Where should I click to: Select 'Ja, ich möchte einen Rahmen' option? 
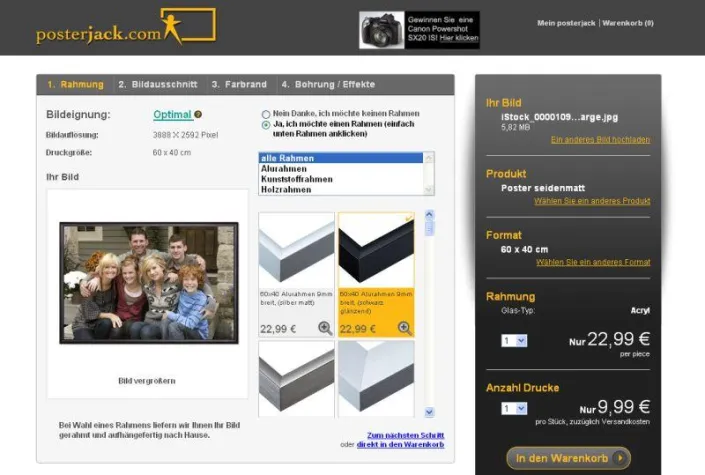pyautogui.click(x=266, y=125)
